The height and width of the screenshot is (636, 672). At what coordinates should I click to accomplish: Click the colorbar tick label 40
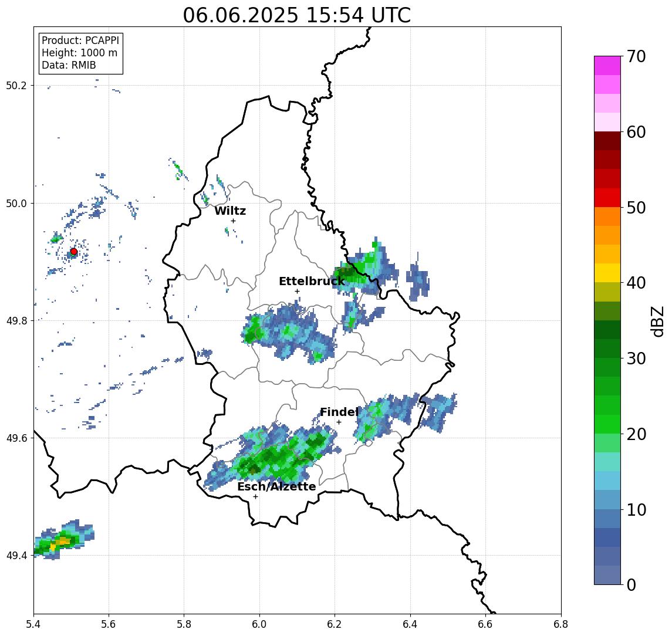[636, 283]
